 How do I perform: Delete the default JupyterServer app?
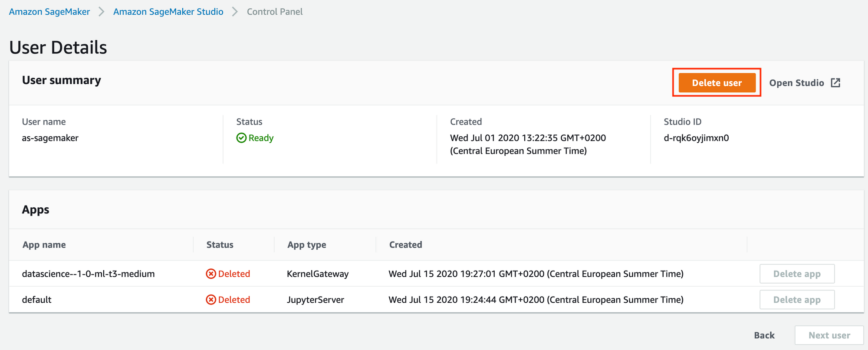coord(797,300)
